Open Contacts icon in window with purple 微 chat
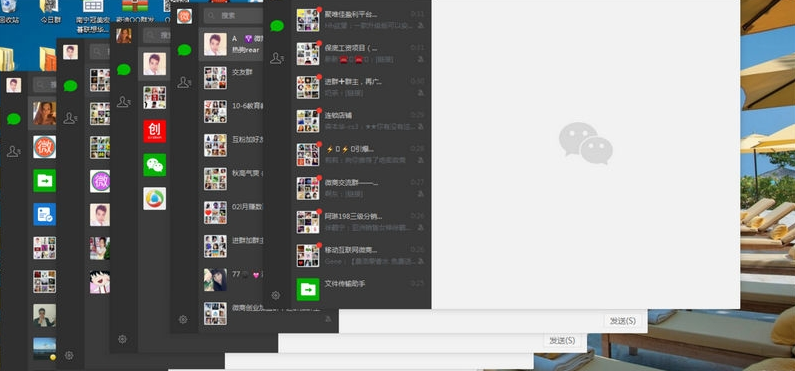Image resolution: width=795 pixels, height=371 pixels. pyautogui.click(x=70, y=119)
